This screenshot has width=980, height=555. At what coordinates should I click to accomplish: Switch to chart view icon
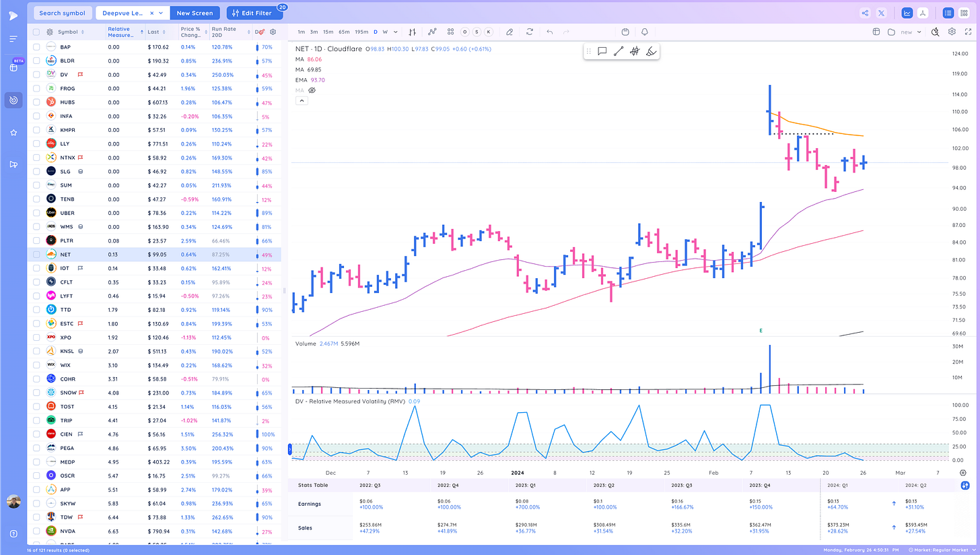coord(907,13)
